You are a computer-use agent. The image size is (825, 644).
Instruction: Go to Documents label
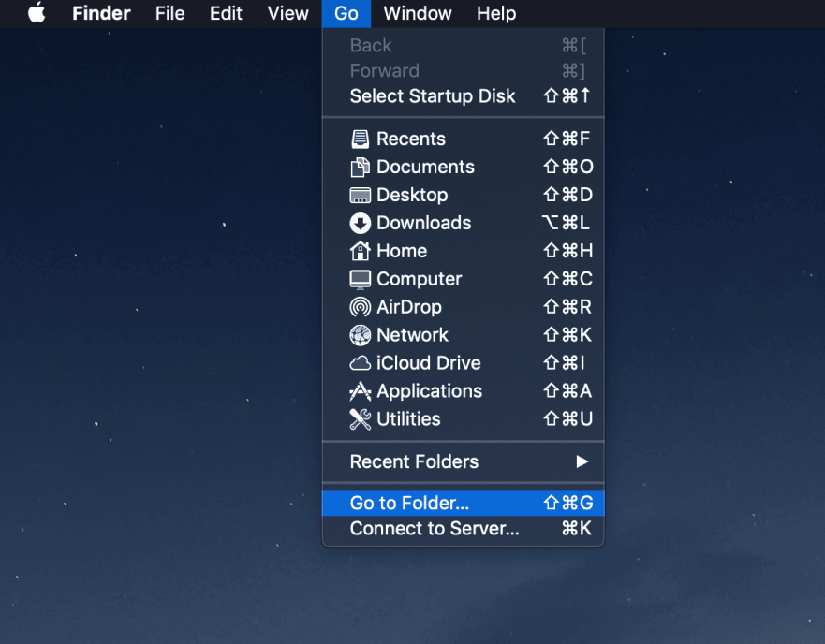[x=425, y=167]
